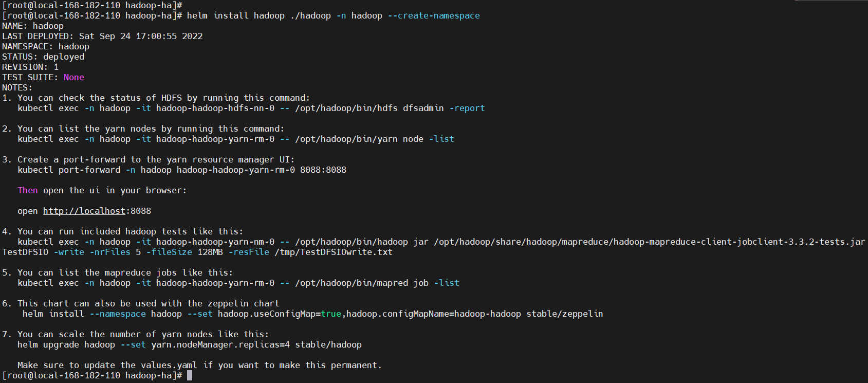The height and width of the screenshot is (383, 868).
Task: Click 'stable/zeppelin' chart name
Action: [565, 314]
